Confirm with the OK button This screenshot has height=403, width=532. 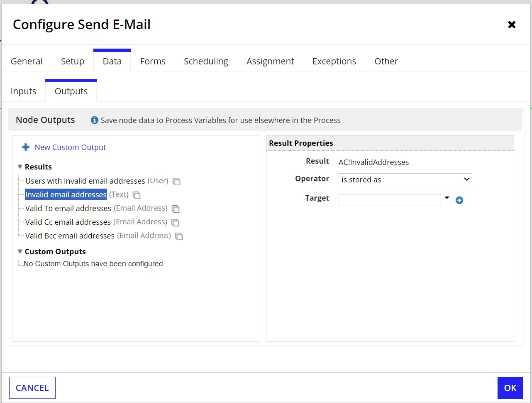click(x=510, y=388)
